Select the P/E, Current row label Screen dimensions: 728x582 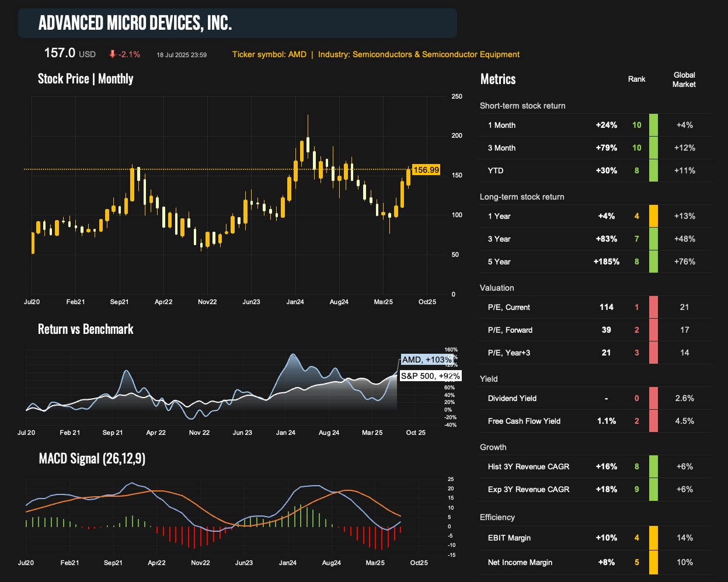509,307
